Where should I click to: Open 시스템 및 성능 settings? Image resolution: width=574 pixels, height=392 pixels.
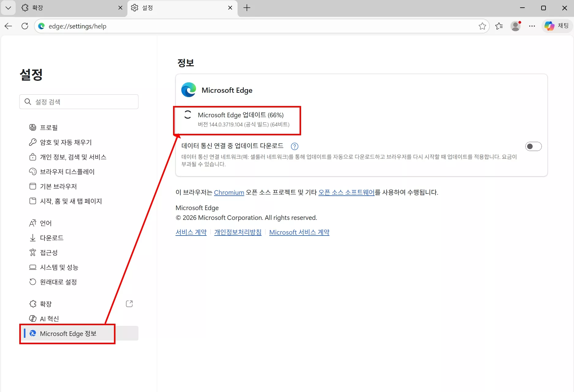(x=59, y=267)
